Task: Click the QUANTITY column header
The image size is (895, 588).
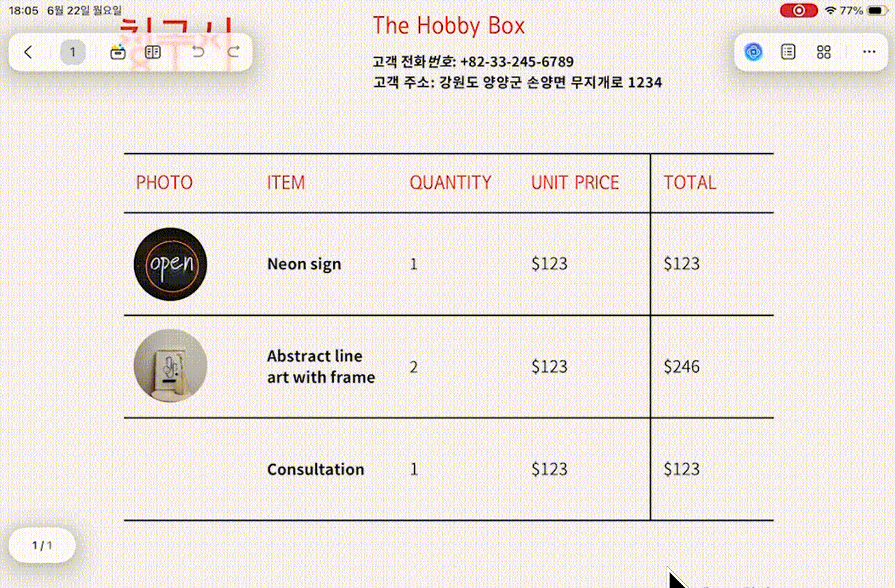Action: tap(451, 183)
